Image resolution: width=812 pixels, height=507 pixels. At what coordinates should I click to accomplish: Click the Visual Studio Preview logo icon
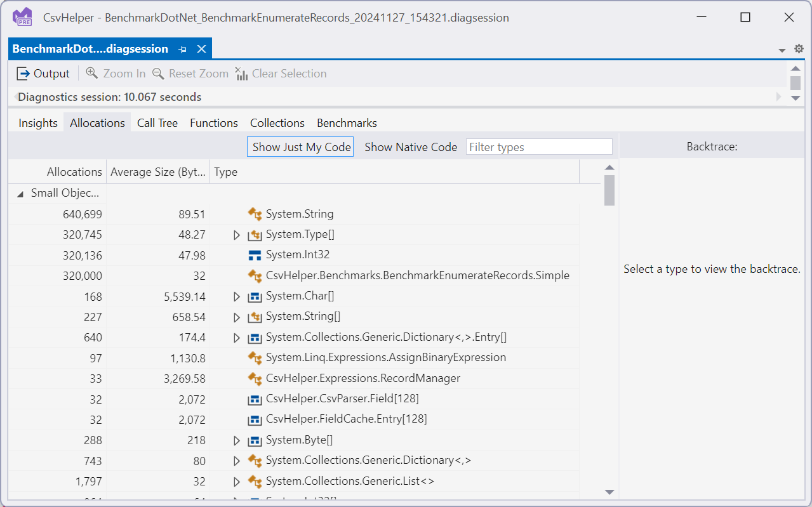22,17
